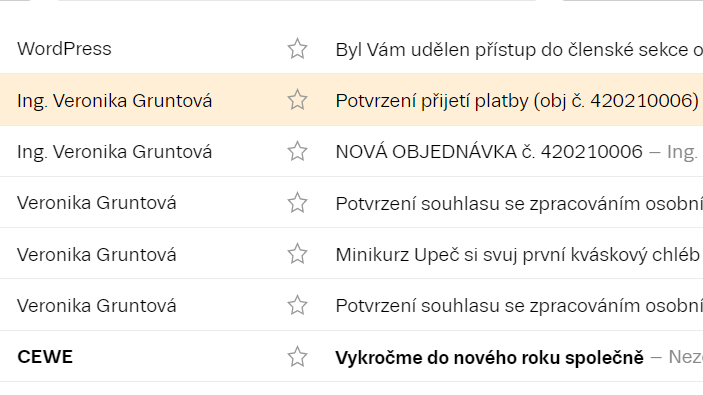Viewport: 703px width, 395px height.
Task: Select the WordPress sender name
Action: (64, 49)
